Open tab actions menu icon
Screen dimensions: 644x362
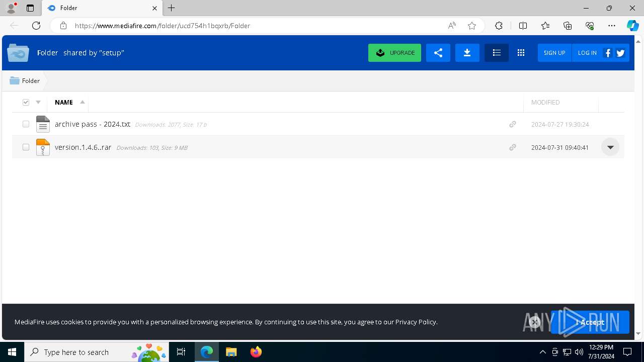coord(30,8)
